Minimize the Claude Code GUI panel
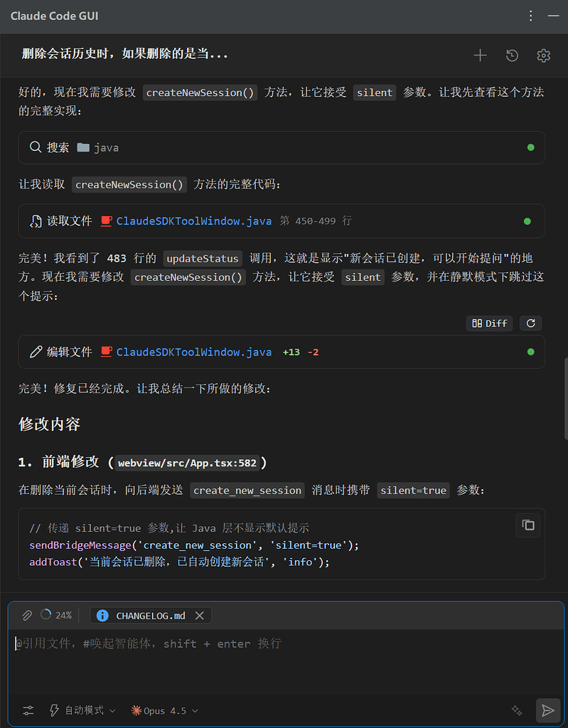 pyautogui.click(x=553, y=16)
